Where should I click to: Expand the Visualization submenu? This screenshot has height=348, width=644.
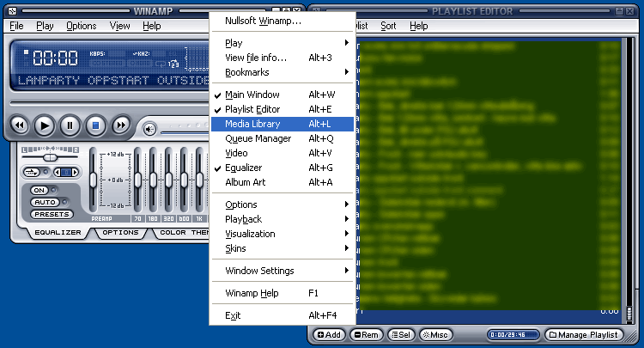coord(283,234)
